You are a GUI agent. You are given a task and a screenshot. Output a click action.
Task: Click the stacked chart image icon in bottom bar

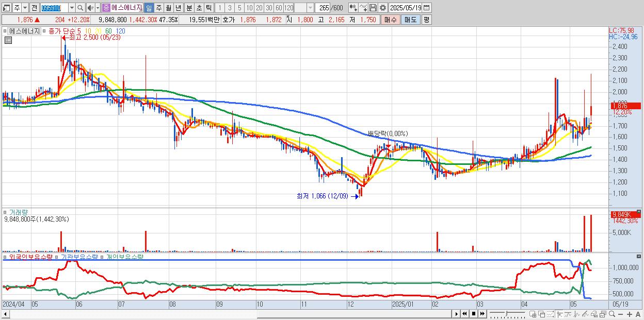[603, 314]
